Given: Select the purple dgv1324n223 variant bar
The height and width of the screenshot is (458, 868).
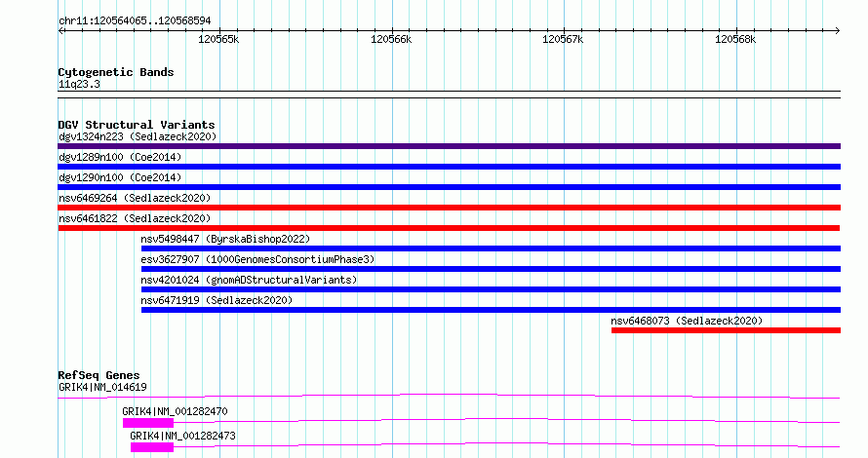Looking at the screenshot, I should (x=449, y=146).
